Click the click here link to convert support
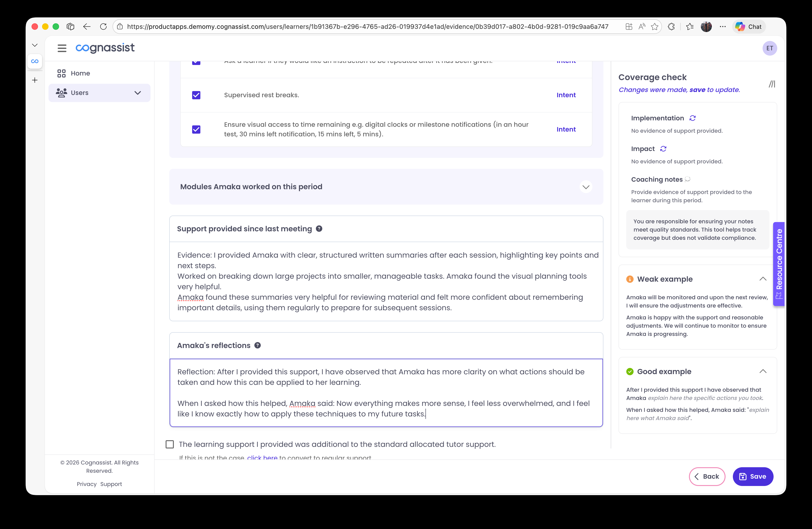 pyautogui.click(x=262, y=457)
